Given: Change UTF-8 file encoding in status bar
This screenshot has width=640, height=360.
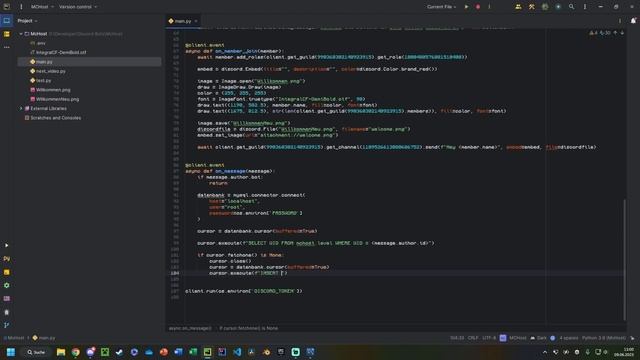Looking at the screenshot, I should pos(489,338).
